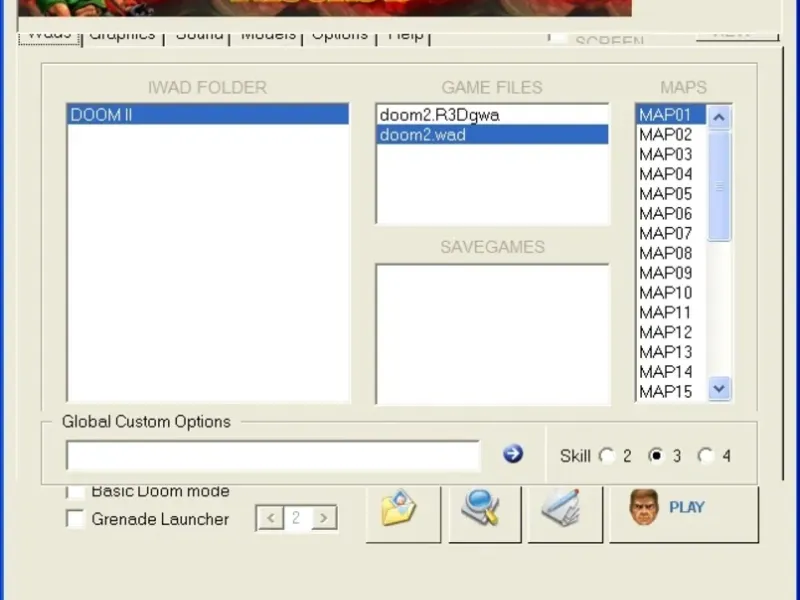Select MAP11 in the maps list

[x=671, y=312]
